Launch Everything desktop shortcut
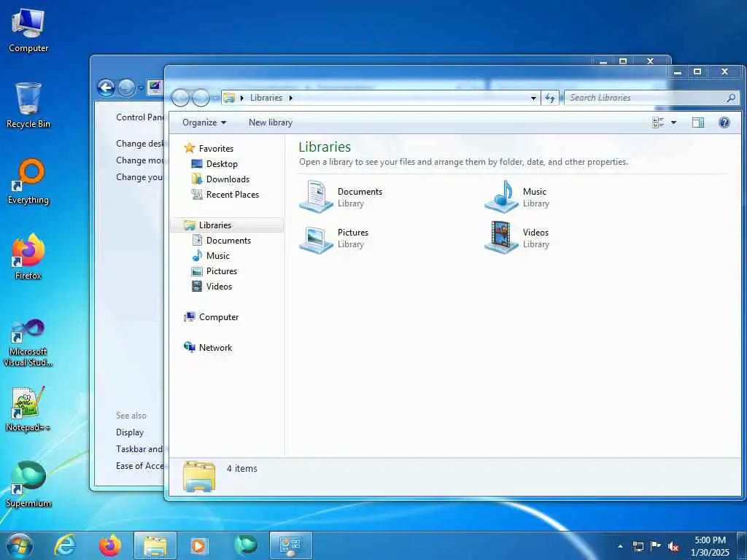747x560 pixels. point(28,182)
